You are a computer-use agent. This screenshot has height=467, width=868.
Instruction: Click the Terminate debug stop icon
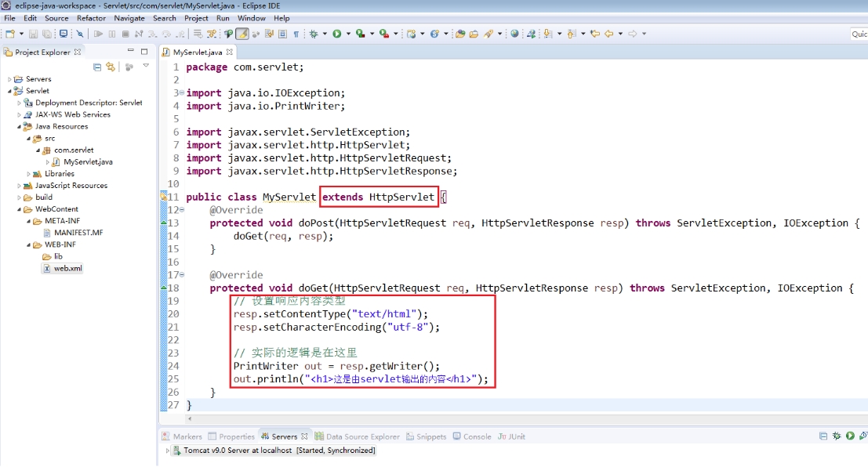tap(125, 34)
